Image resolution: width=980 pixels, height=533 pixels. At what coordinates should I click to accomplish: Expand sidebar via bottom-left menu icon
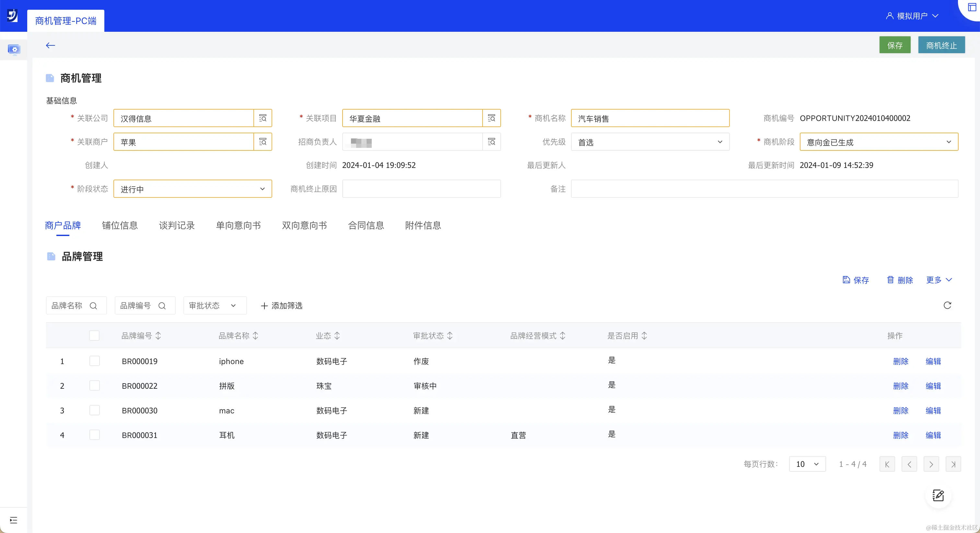tap(14, 520)
